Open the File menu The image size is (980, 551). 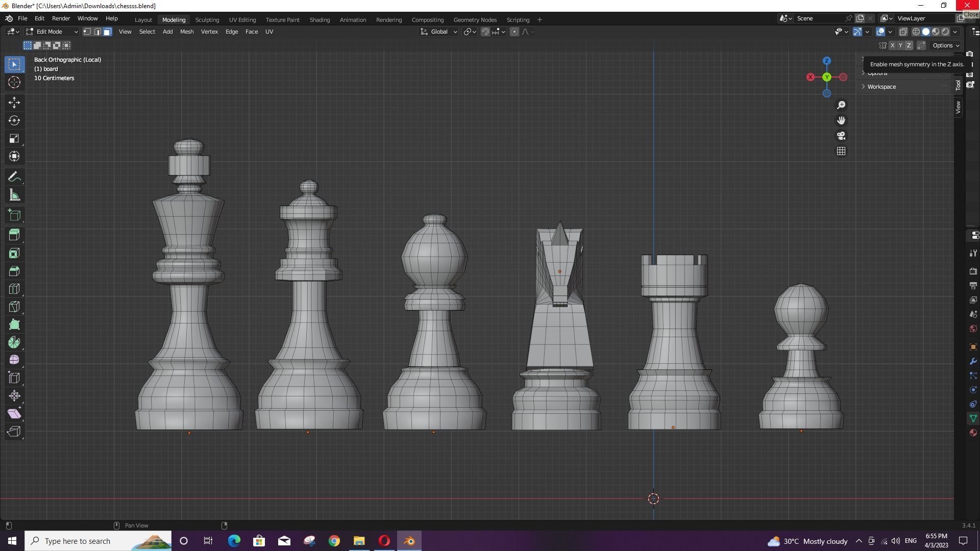click(22, 18)
